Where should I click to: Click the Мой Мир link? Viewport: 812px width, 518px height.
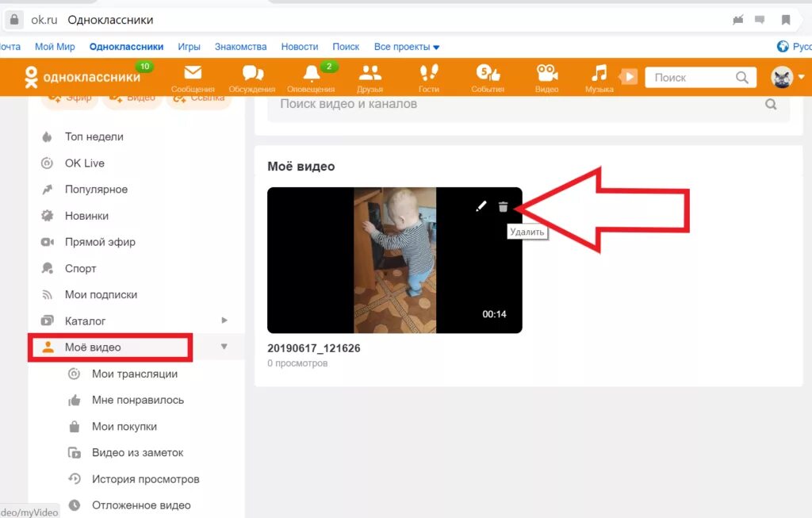click(55, 47)
